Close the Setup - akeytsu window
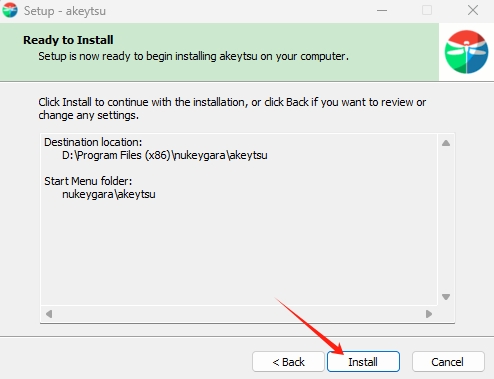This screenshot has height=379, width=494. 473,11
